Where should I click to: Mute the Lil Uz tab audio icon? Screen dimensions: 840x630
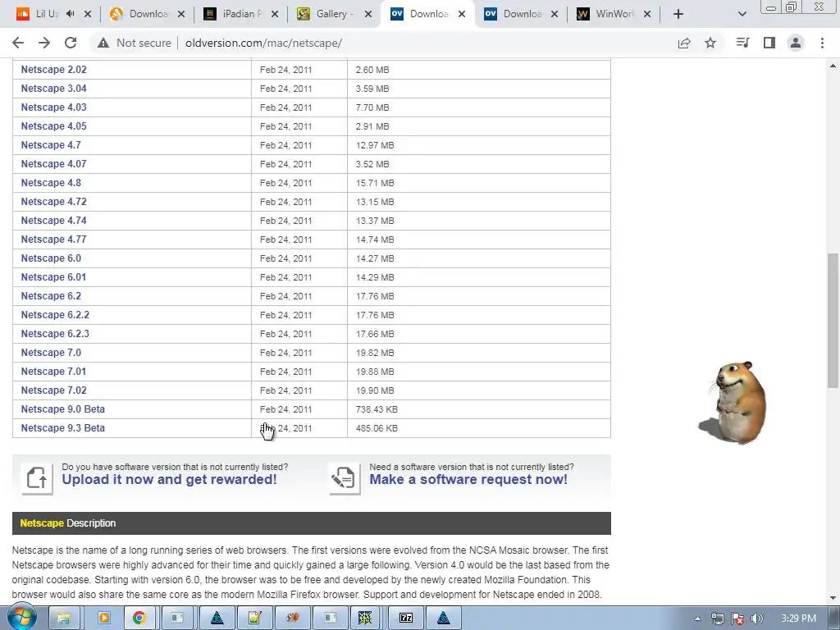(x=71, y=14)
